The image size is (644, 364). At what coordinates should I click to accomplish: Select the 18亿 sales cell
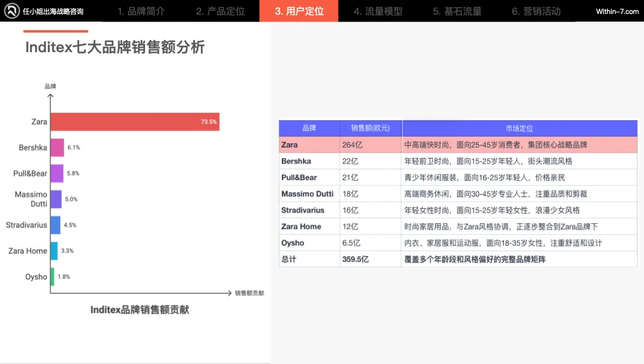[370, 193]
